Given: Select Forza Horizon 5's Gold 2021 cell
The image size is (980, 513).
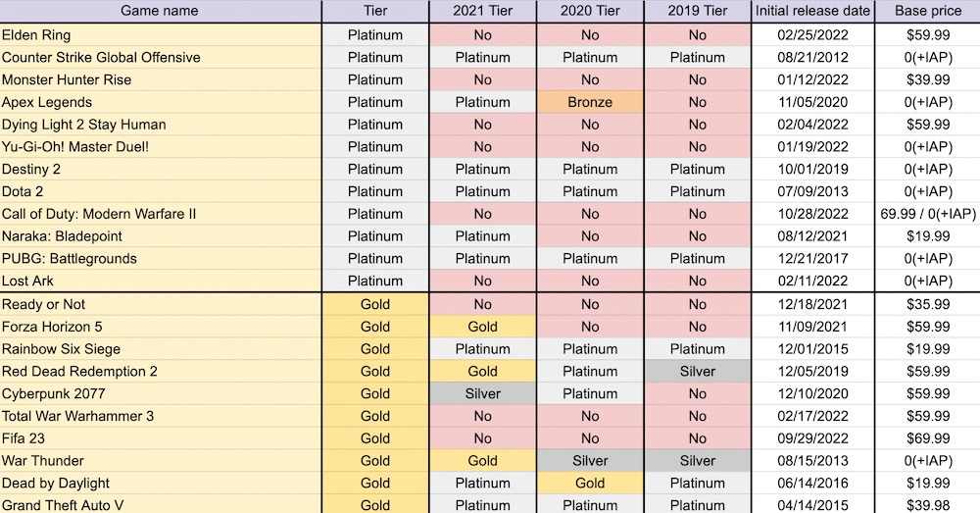Looking at the screenshot, I should 482,327.
